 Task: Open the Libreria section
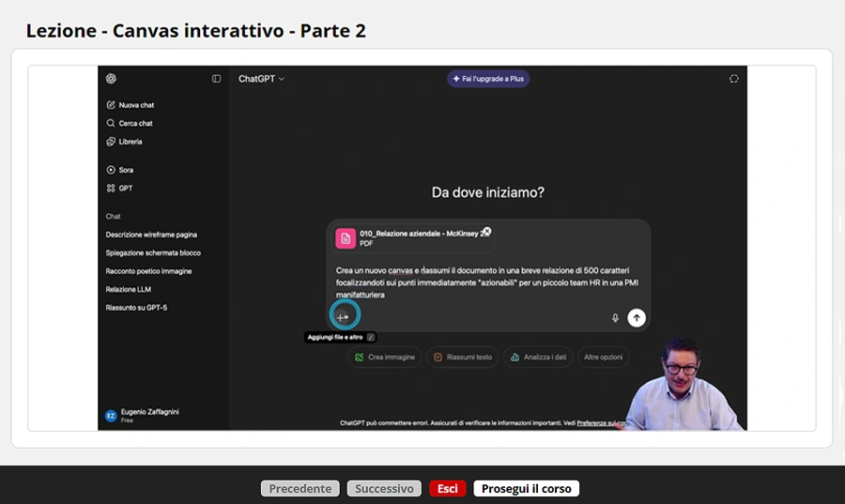point(125,142)
